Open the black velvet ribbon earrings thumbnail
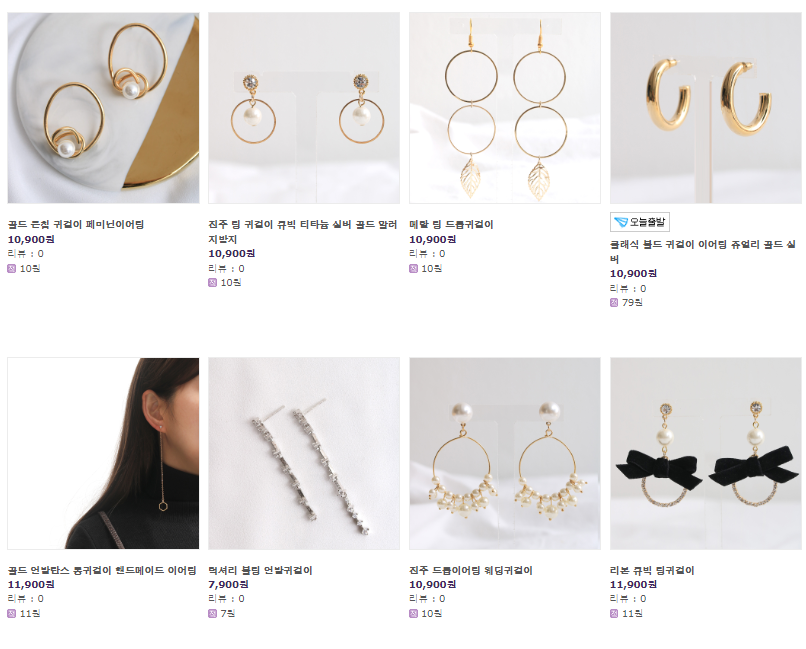 point(705,454)
